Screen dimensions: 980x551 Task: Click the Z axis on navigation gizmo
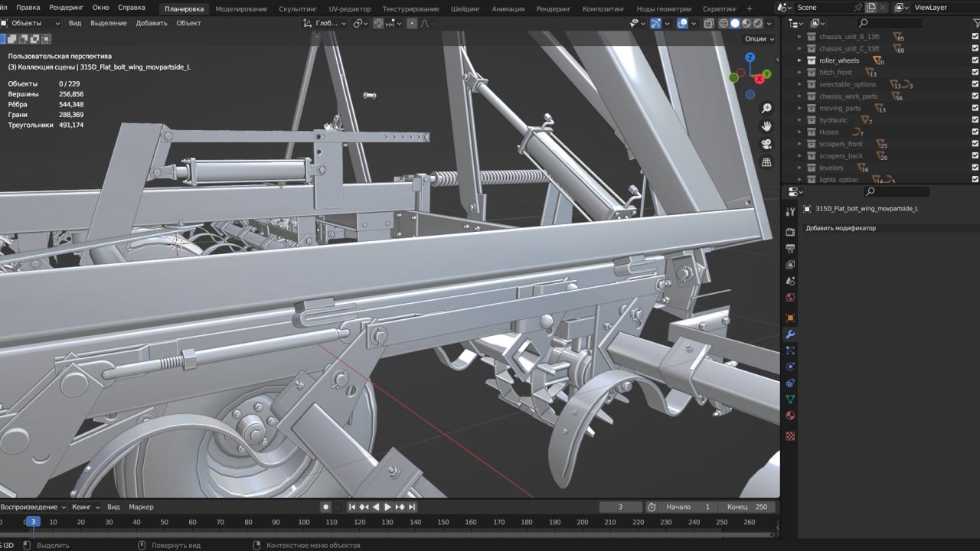[750, 57]
